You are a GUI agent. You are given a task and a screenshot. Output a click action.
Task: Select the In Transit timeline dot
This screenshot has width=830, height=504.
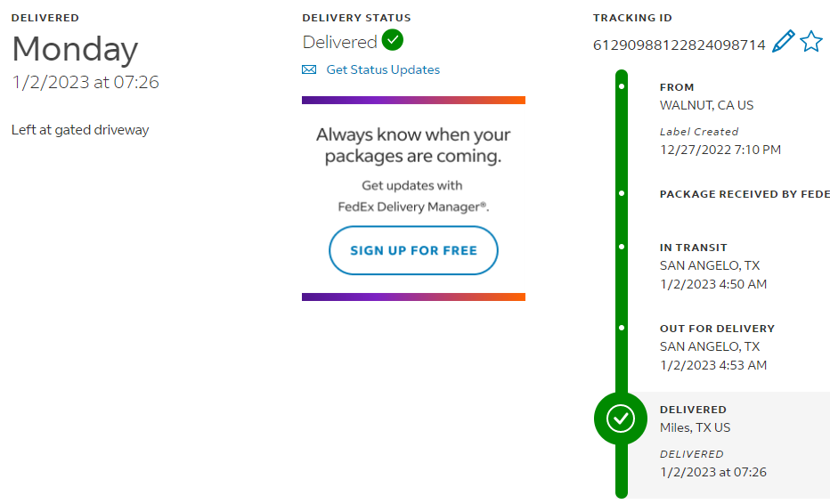point(622,247)
